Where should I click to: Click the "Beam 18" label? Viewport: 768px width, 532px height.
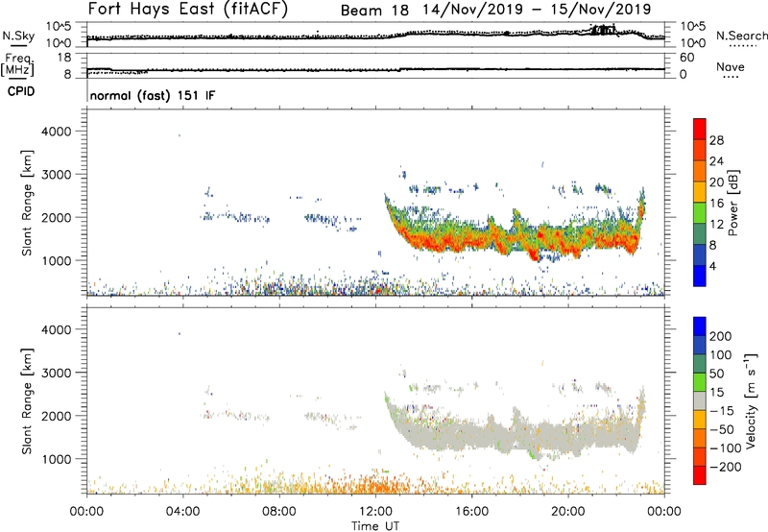[x=374, y=11]
